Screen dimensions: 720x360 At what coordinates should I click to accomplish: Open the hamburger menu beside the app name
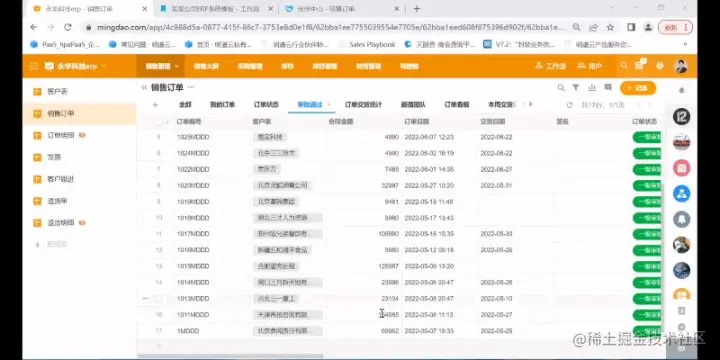pyautogui.click(x=33, y=66)
